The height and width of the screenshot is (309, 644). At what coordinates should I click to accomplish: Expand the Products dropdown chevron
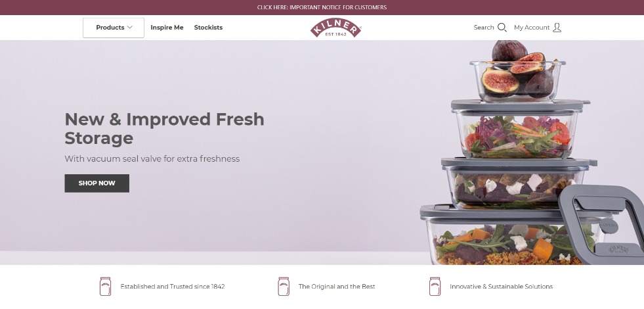point(130,28)
